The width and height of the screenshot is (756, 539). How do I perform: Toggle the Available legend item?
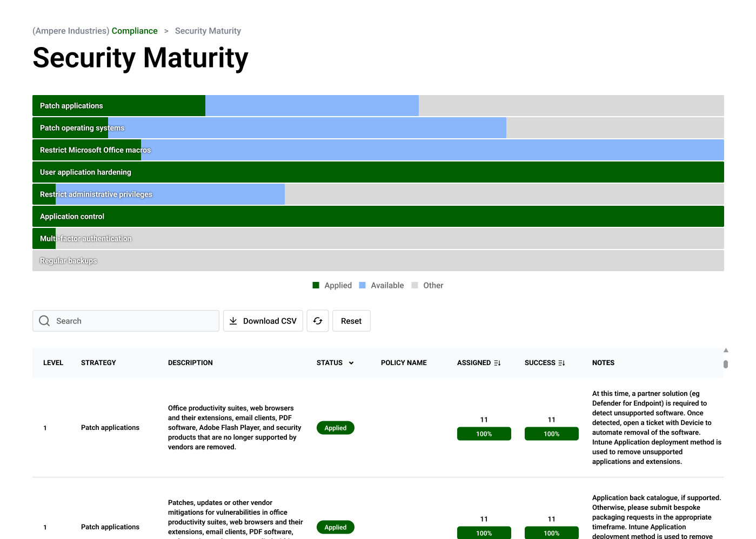point(381,285)
